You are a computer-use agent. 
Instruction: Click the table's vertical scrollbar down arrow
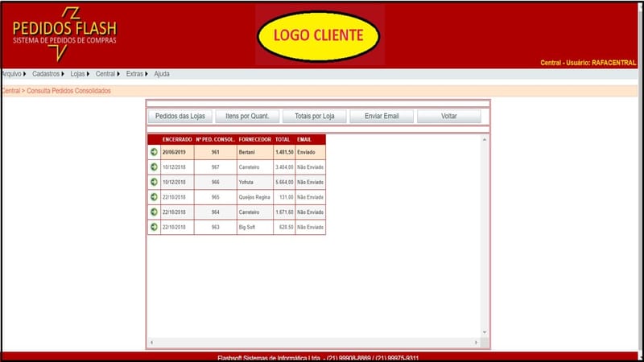(485, 331)
